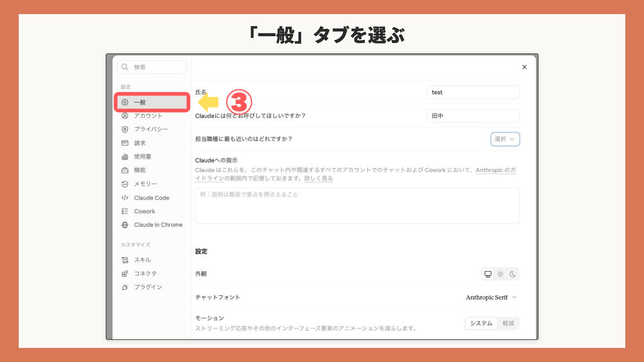Viewport: 644px width, 362px height.
Task: Click the nickname field containing 田中
Action: click(473, 116)
